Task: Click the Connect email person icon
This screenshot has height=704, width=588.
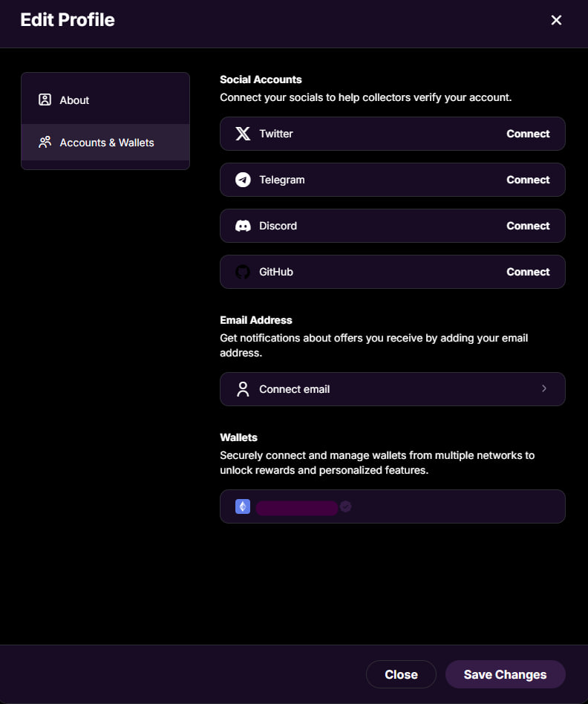Action: pyautogui.click(x=243, y=389)
